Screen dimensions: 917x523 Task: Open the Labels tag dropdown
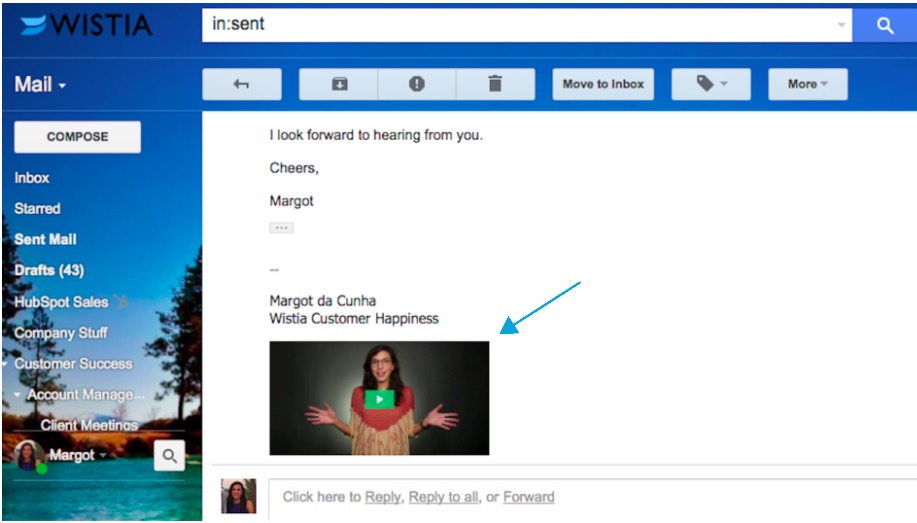tap(711, 84)
